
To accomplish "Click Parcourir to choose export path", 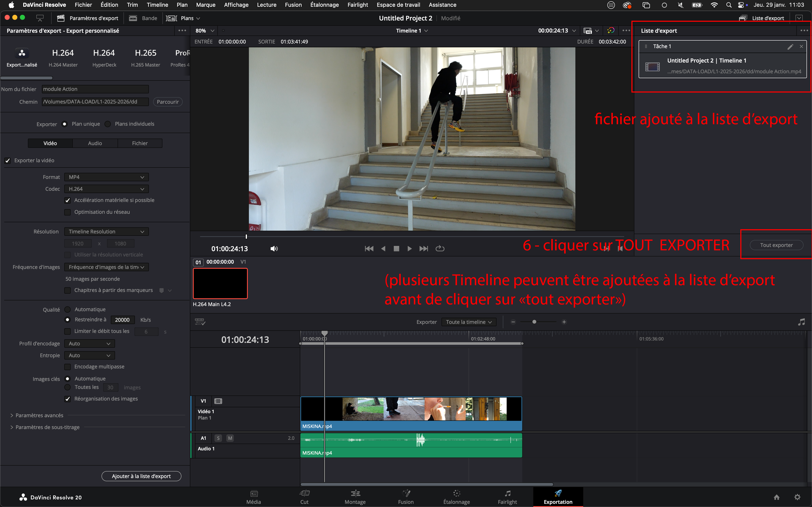I will coord(168,102).
